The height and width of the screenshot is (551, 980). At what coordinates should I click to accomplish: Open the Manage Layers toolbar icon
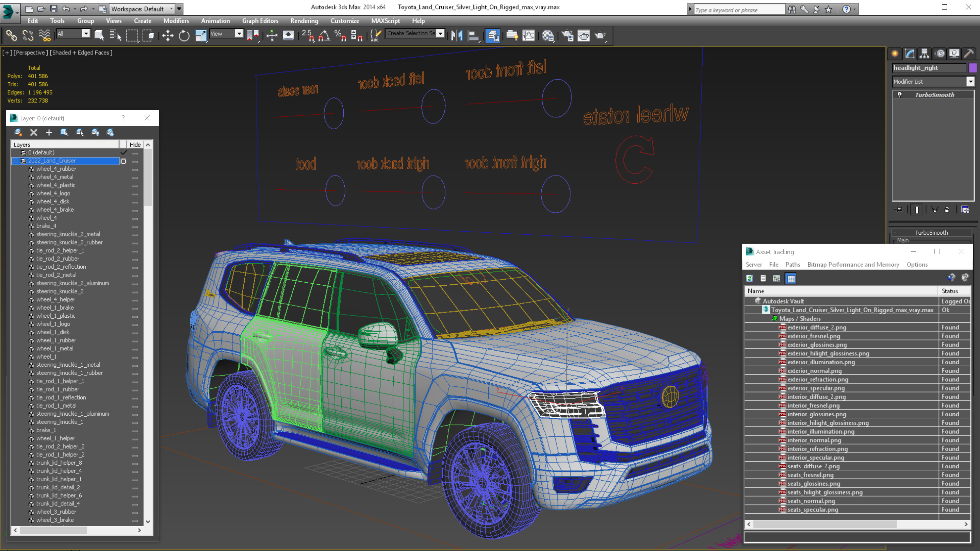coord(493,36)
